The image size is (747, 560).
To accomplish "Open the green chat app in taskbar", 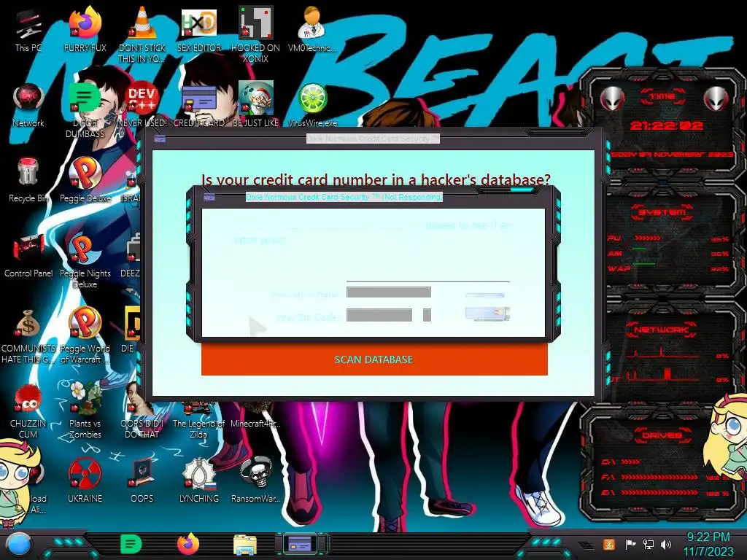I will point(131,544).
